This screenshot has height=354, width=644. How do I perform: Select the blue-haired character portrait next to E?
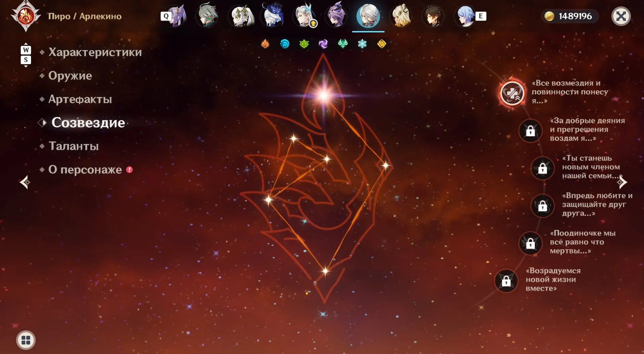465,16
